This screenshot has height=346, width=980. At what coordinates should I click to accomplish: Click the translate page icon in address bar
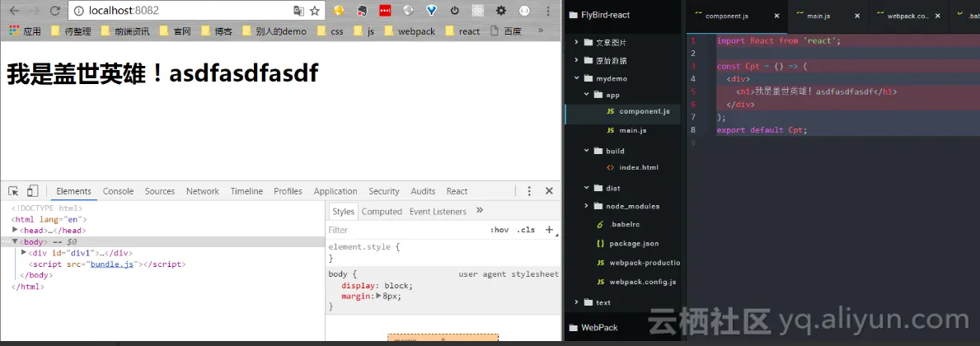[298, 11]
